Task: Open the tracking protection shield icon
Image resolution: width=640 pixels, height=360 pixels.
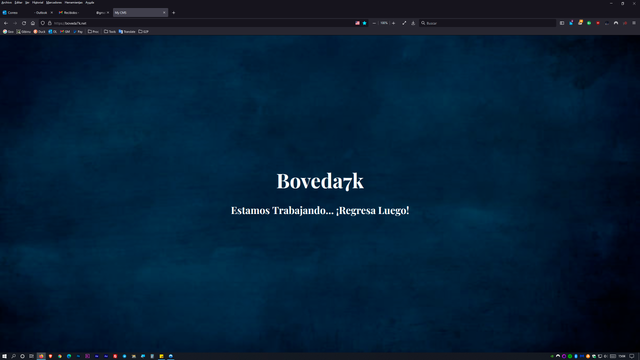Action: tap(42, 23)
